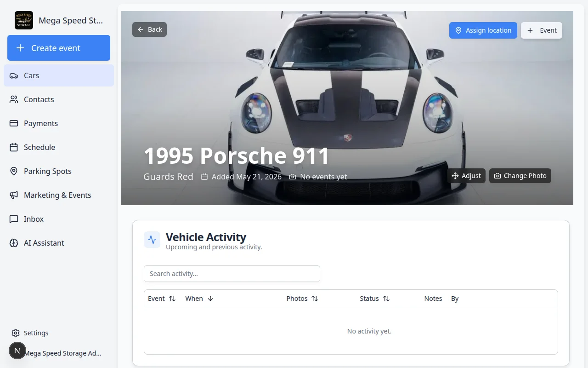This screenshot has height=368, width=588.
Task: Click Assign location button
Action: 483,30
